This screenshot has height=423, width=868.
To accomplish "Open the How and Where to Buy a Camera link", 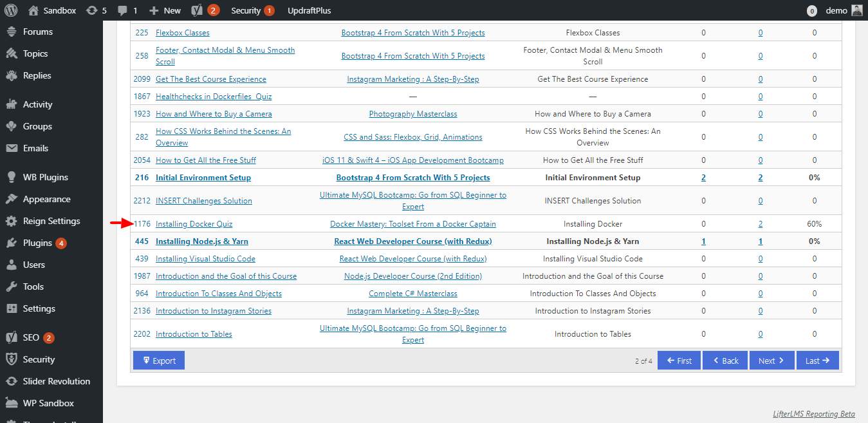I will 214,114.
